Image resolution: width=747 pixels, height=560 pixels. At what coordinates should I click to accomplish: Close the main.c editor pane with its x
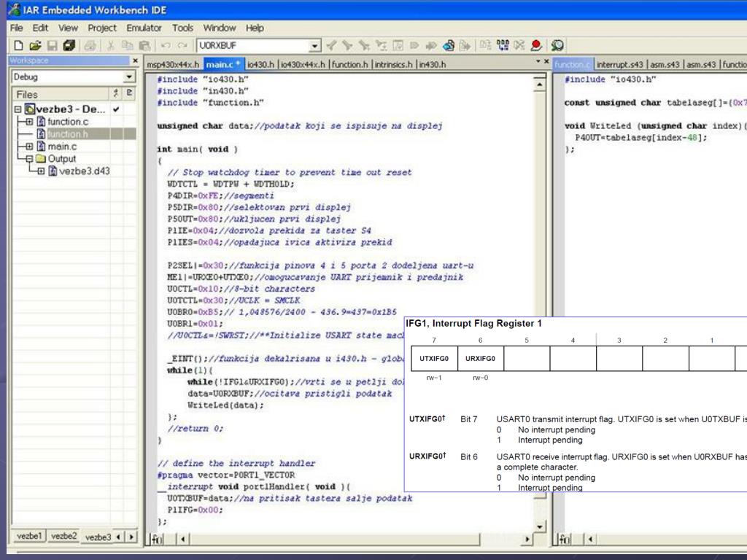(546, 61)
